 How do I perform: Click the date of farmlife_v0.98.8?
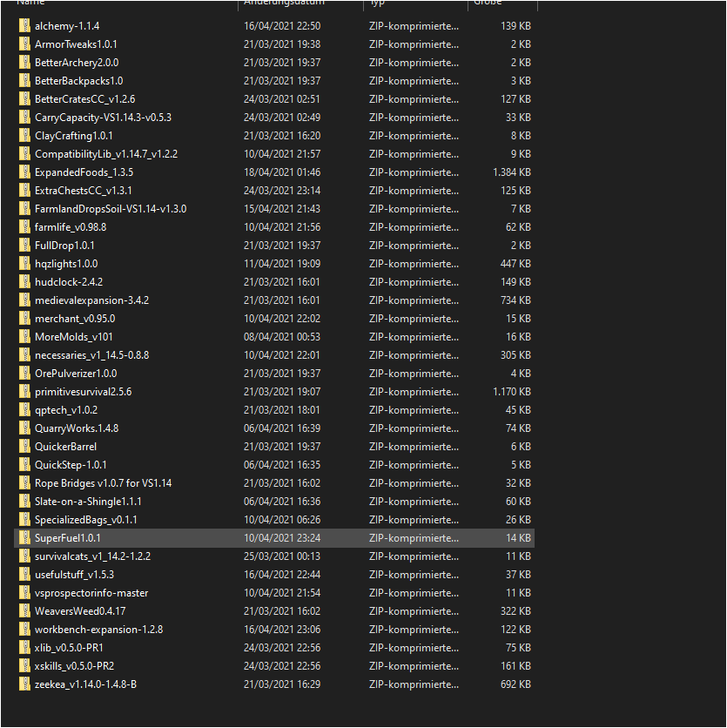(x=281, y=227)
